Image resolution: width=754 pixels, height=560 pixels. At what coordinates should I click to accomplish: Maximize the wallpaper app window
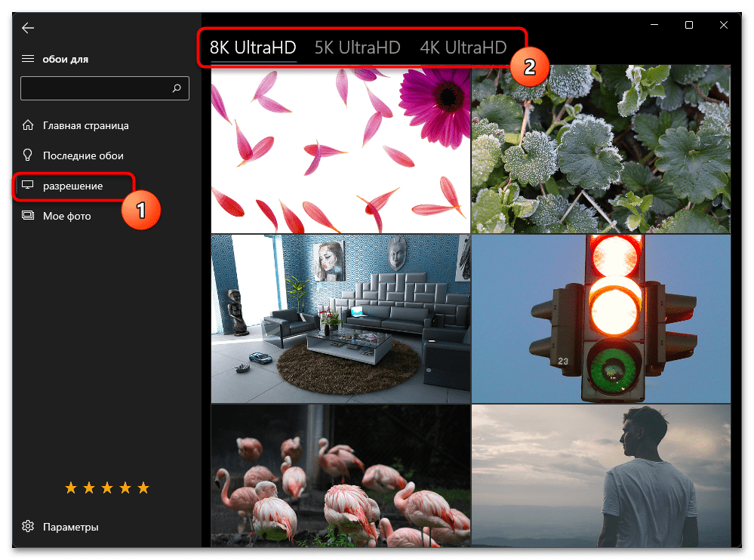coord(689,24)
